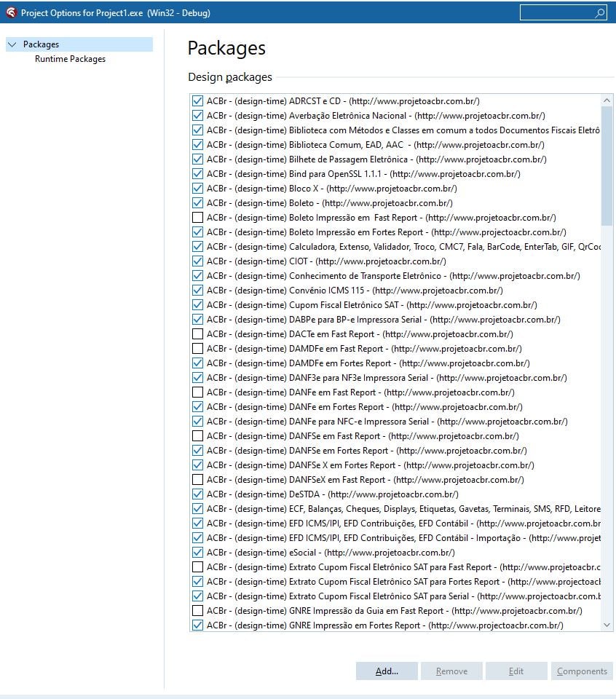The width and height of the screenshot is (616, 699).
Task: Select the Boleto package row text
Action: pos(330,203)
